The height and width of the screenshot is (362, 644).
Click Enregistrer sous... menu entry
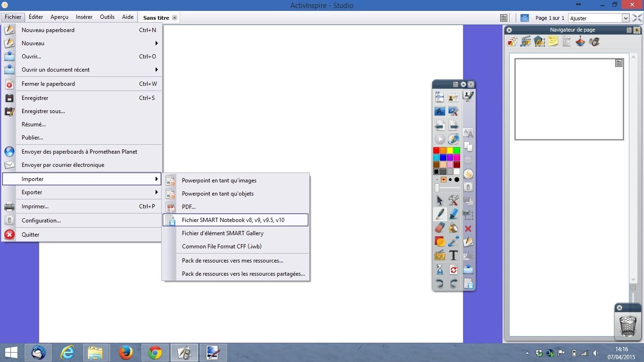(82, 111)
